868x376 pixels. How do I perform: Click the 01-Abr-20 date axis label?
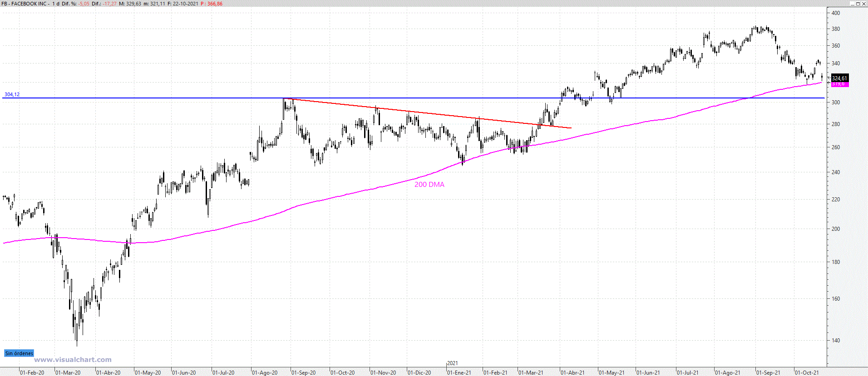point(108,373)
